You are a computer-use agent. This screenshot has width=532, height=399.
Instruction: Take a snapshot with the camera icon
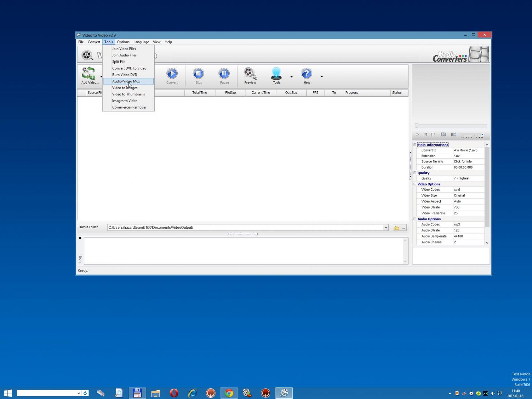click(443, 134)
